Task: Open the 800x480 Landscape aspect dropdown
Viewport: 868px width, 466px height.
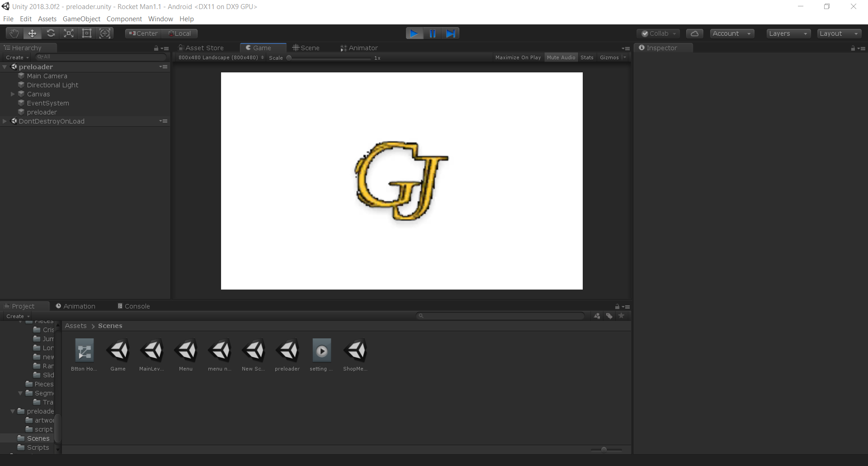Action: click(220, 57)
